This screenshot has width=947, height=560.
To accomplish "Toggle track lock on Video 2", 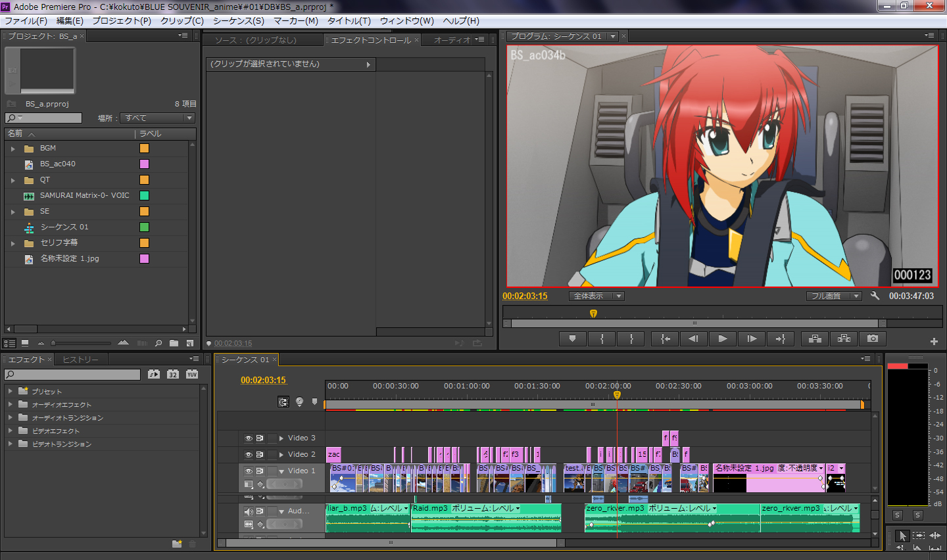I will pyautogui.click(x=272, y=454).
